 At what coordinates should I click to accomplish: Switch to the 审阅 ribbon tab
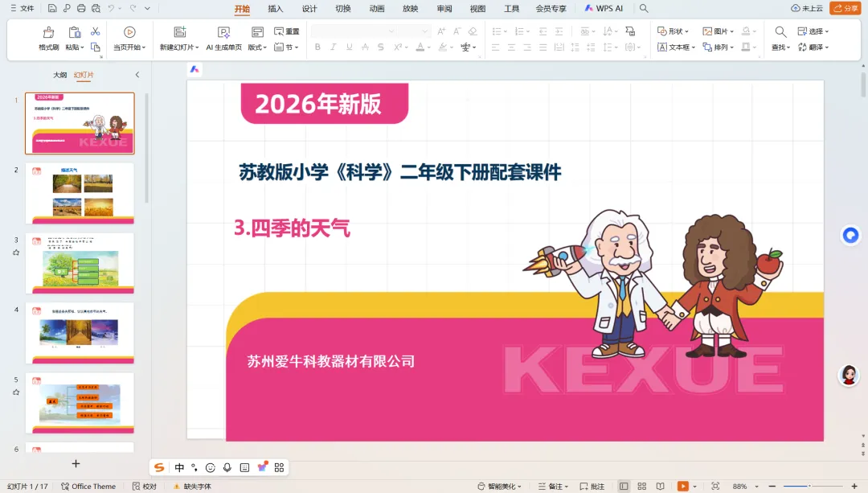pos(444,8)
